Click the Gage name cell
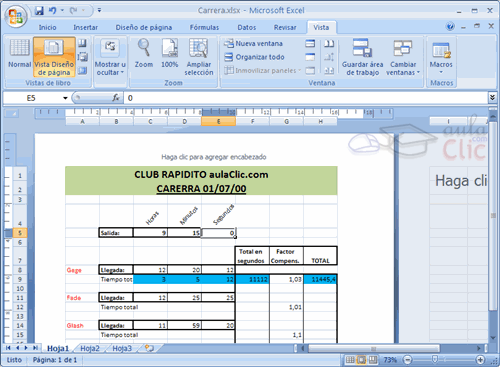 tap(82, 270)
